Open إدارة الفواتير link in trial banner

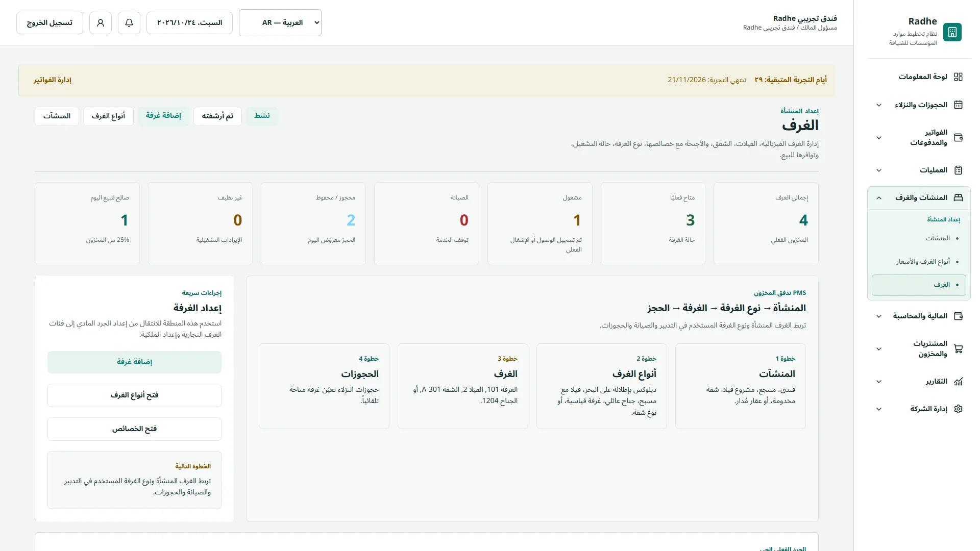coord(53,80)
